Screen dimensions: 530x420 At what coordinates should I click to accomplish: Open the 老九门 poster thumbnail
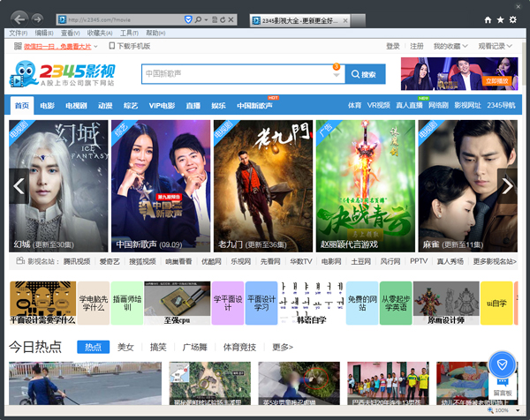(263, 186)
